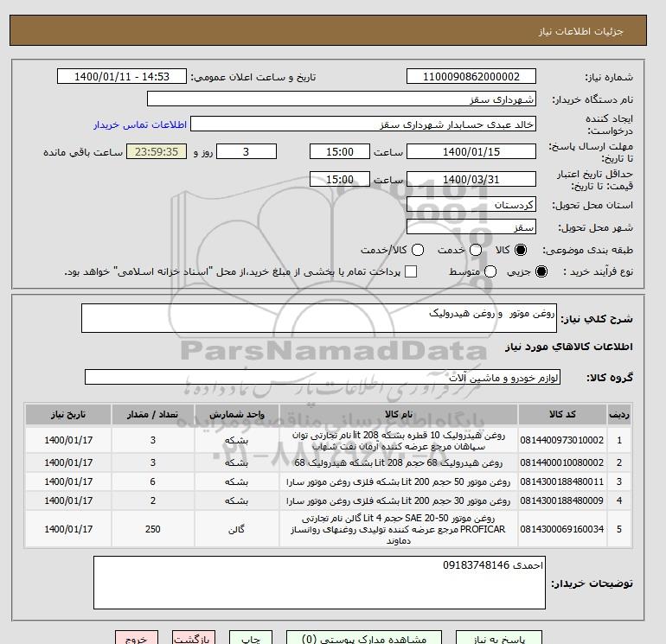The image size is (666, 644).
Task: Click unit گالن in row 5
Action: tap(237, 529)
